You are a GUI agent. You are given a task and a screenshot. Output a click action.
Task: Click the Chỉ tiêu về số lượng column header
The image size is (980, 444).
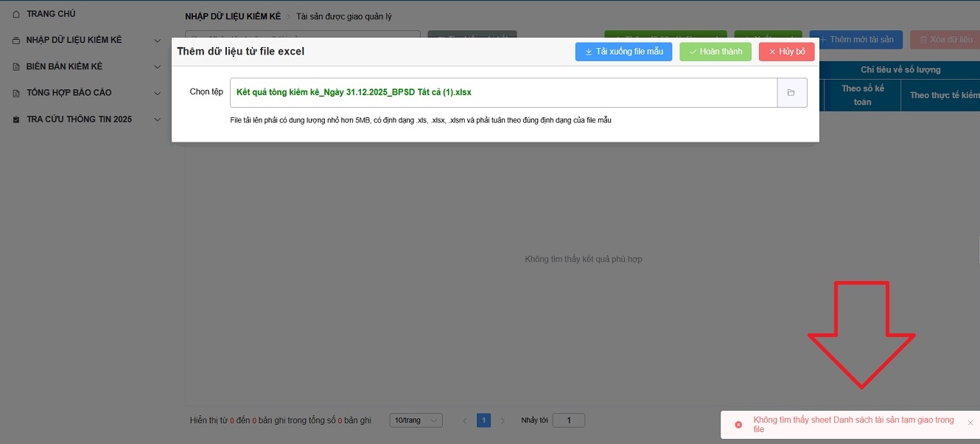(x=900, y=70)
